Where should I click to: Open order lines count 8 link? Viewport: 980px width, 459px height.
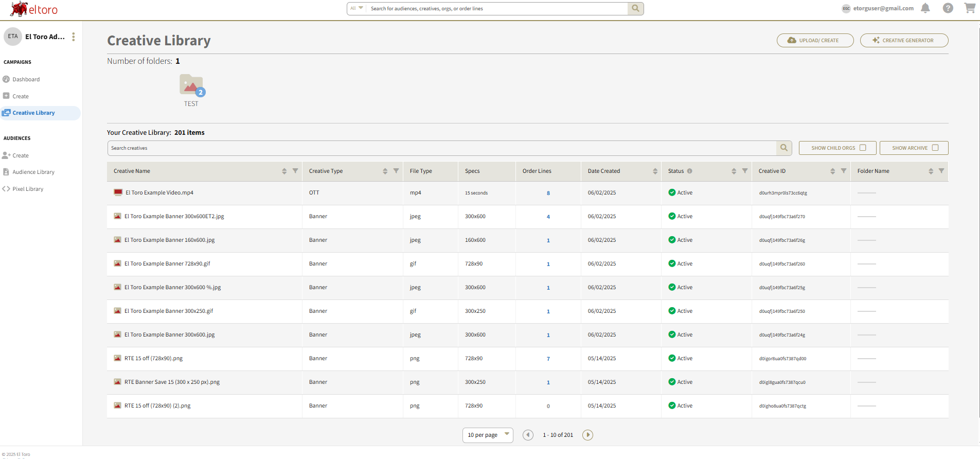coord(548,193)
